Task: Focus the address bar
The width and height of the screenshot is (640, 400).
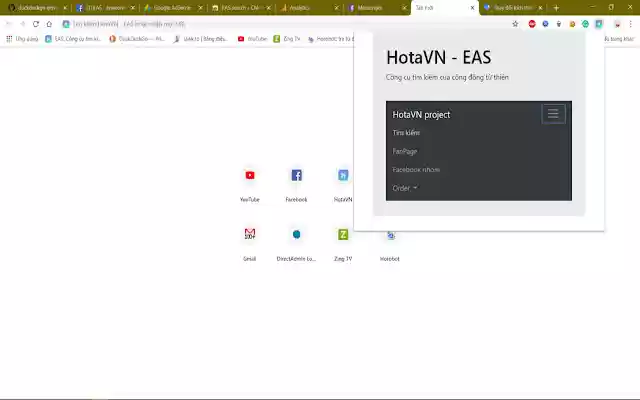Action: (286, 24)
